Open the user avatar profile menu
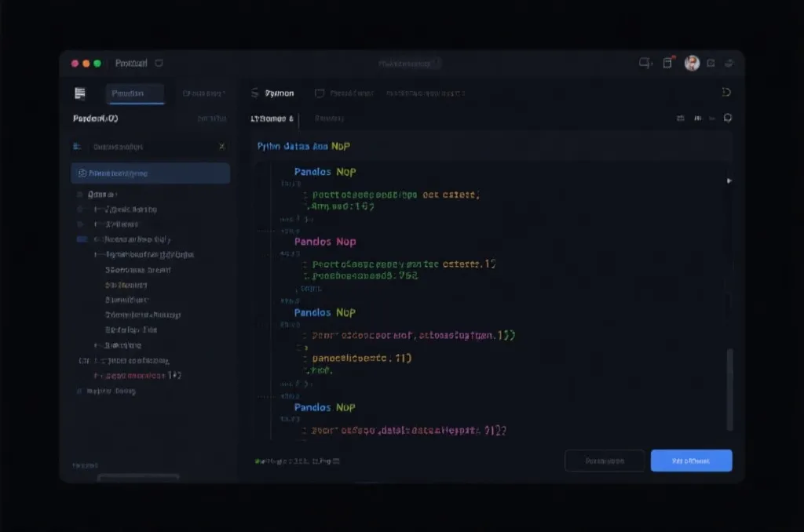Image resolution: width=804 pixels, height=532 pixels. click(692, 63)
